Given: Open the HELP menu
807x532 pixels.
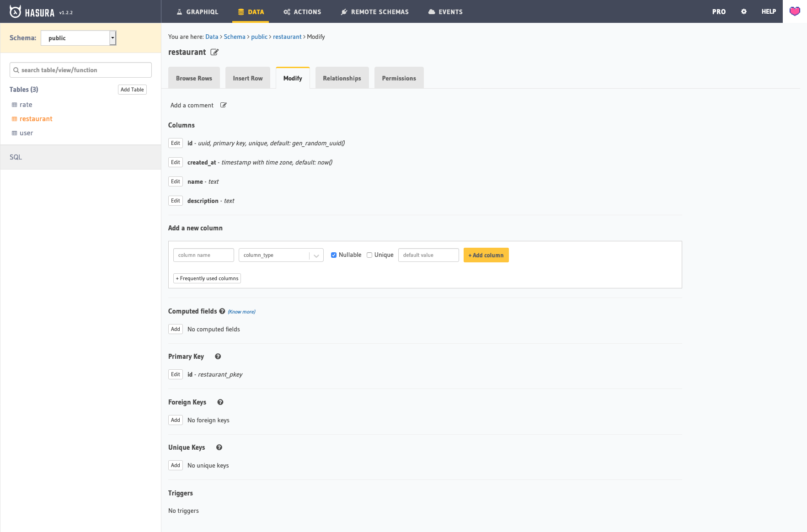Looking at the screenshot, I should [x=769, y=11].
